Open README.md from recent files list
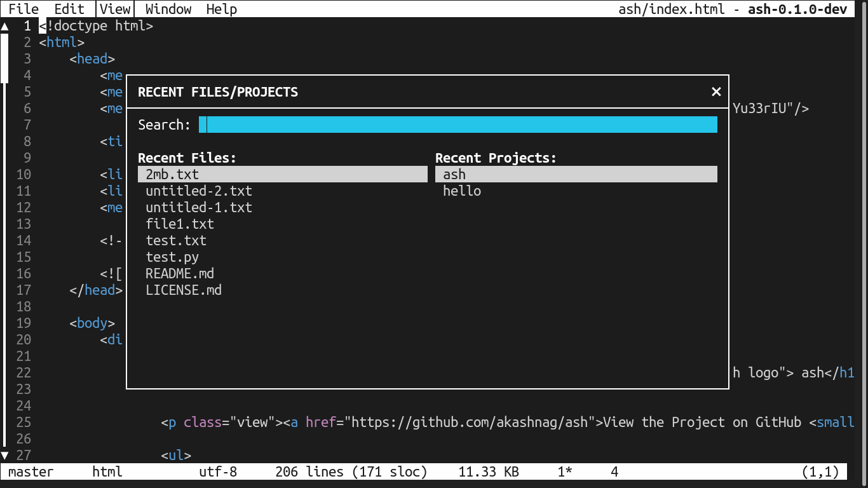The width and height of the screenshot is (868, 488). pos(180,273)
